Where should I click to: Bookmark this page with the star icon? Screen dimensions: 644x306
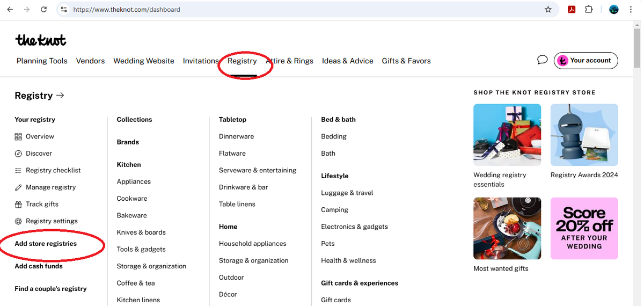click(x=548, y=10)
